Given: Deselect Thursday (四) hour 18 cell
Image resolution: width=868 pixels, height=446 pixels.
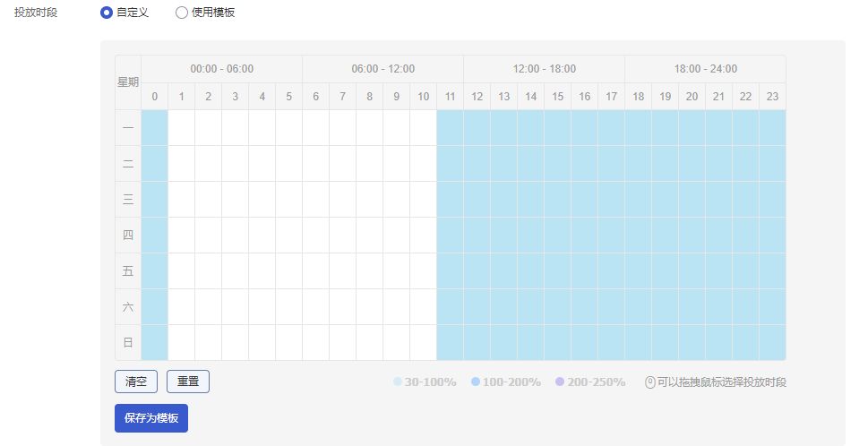Looking at the screenshot, I should pyautogui.click(x=639, y=236).
